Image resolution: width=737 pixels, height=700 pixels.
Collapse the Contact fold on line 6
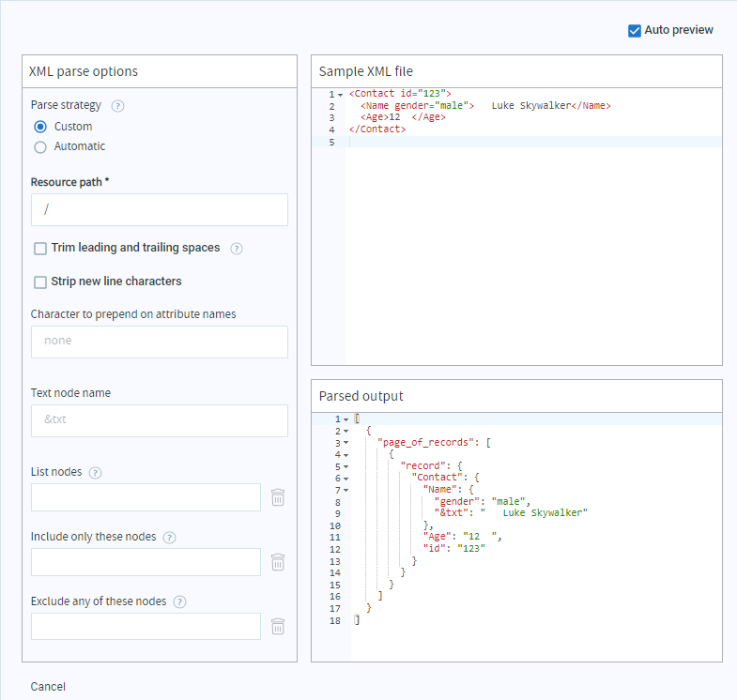tap(345, 479)
